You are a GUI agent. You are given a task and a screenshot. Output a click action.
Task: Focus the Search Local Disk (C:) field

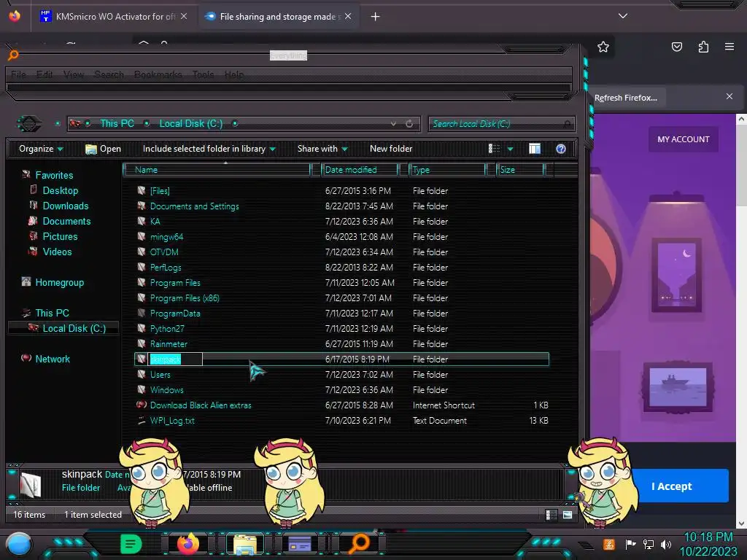coord(501,124)
